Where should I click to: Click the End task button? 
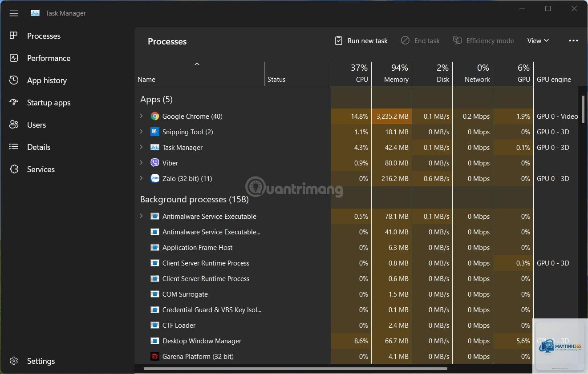420,41
